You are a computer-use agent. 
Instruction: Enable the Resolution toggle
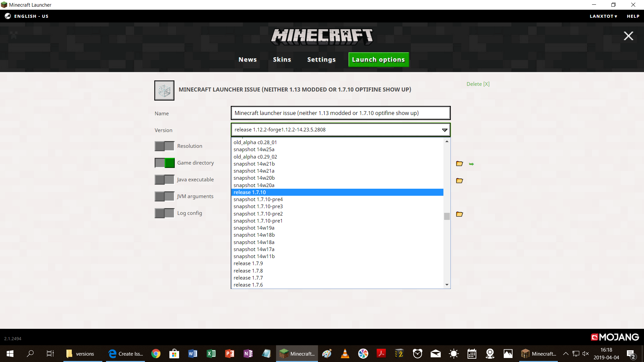[164, 146]
